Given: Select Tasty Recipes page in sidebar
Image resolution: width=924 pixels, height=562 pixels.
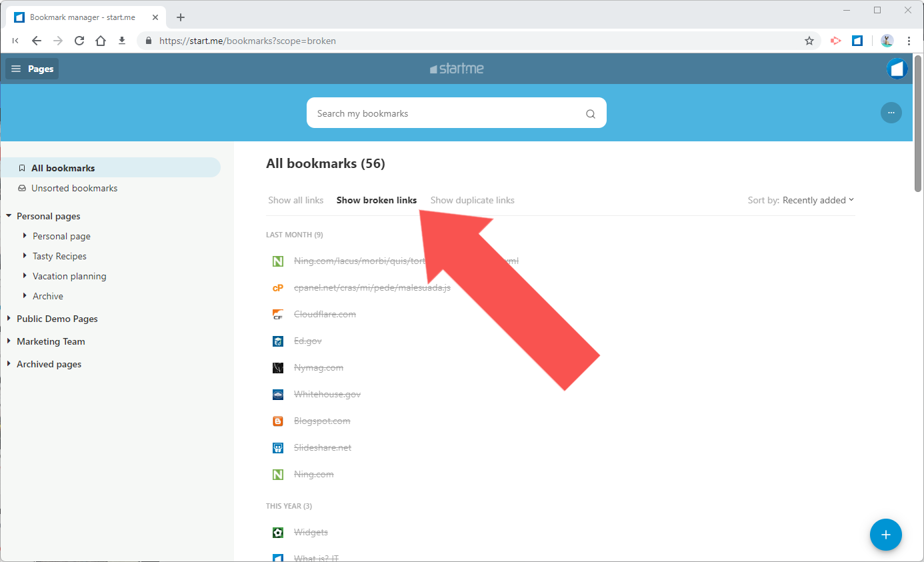Looking at the screenshot, I should (59, 256).
